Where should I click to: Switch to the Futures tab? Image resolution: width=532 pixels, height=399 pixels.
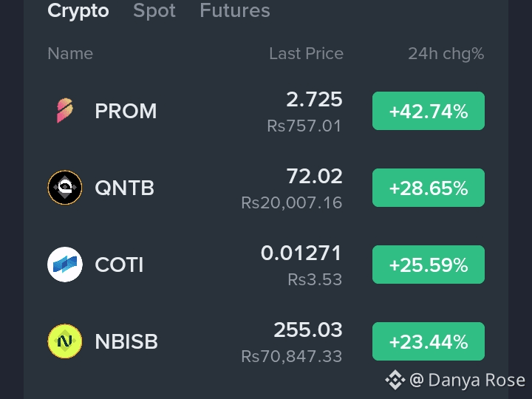point(235,10)
